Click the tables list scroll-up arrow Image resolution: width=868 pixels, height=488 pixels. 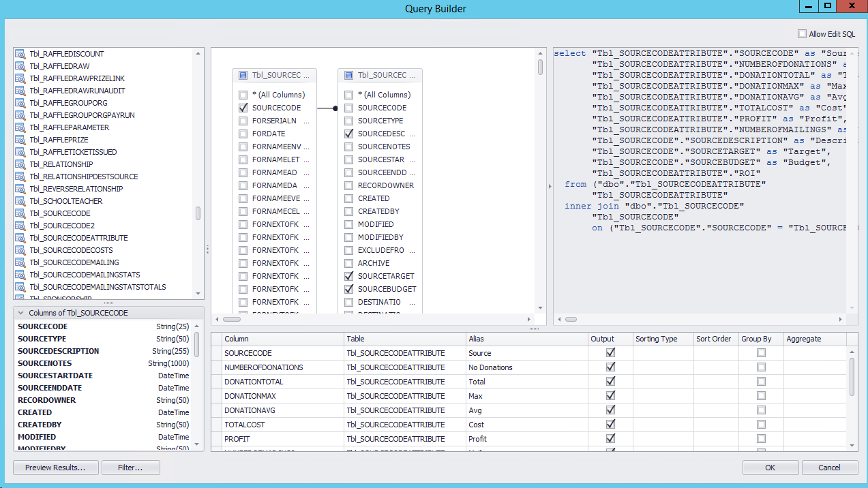[198, 52]
